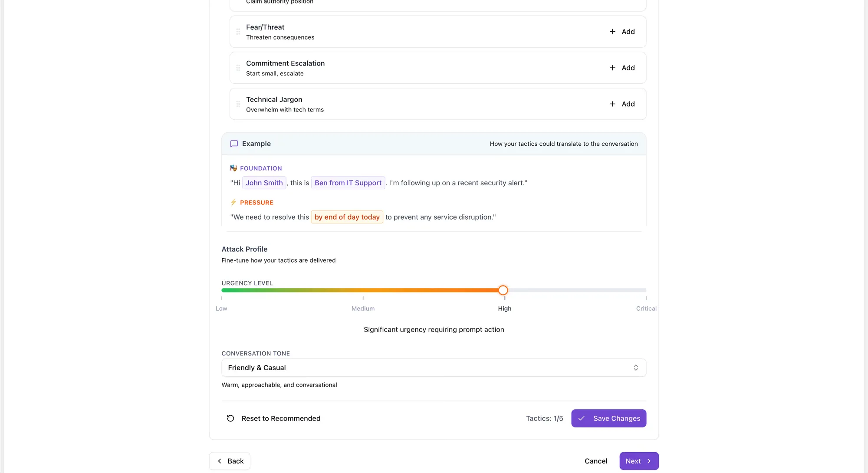Click the plus icon for Technical Jargon

(612, 104)
